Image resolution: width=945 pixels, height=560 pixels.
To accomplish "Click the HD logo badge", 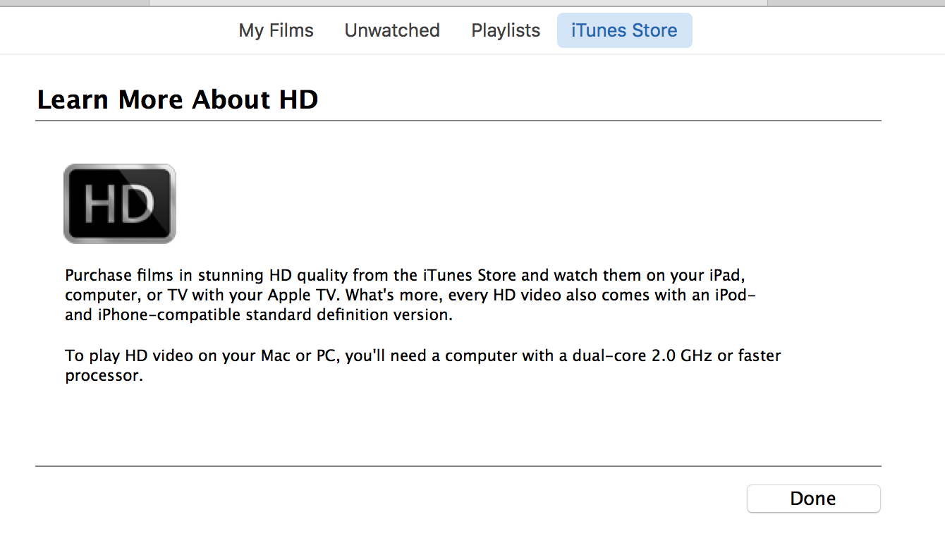I will point(119,204).
